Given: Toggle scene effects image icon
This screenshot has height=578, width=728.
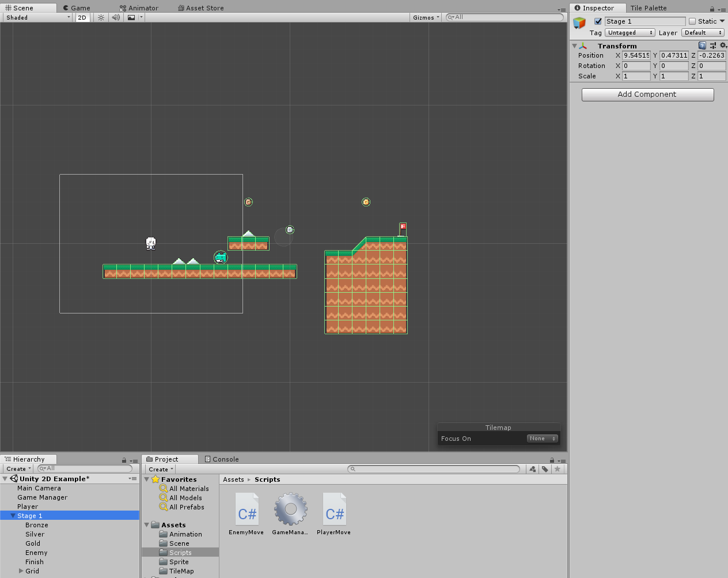Looking at the screenshot, I should 131,17.
